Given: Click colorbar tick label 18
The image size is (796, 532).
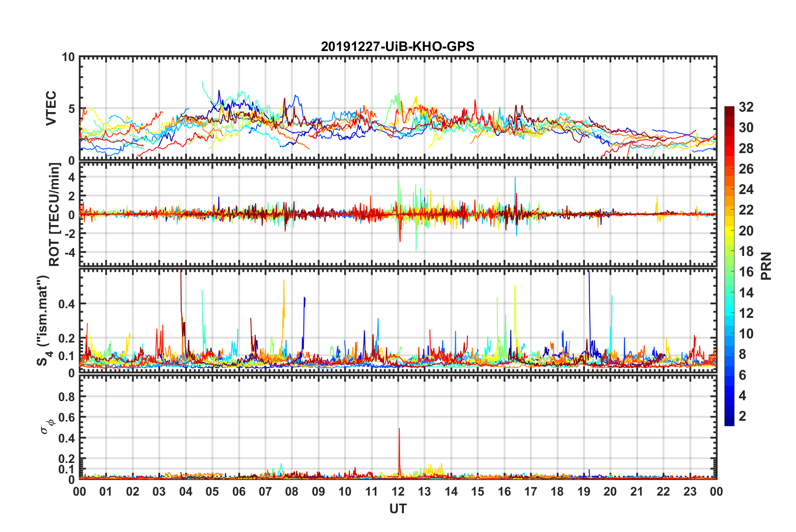Looking at the screenshot, I should tap(746, 251).
